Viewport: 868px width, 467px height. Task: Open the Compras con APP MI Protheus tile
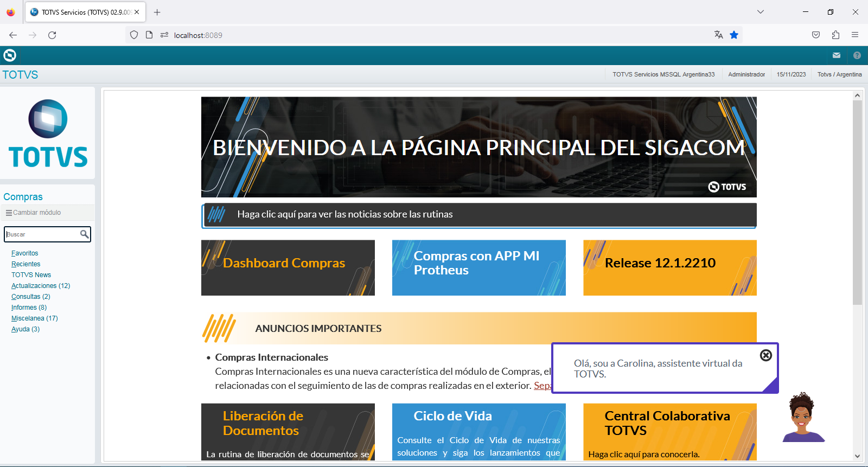pos(478,268)
